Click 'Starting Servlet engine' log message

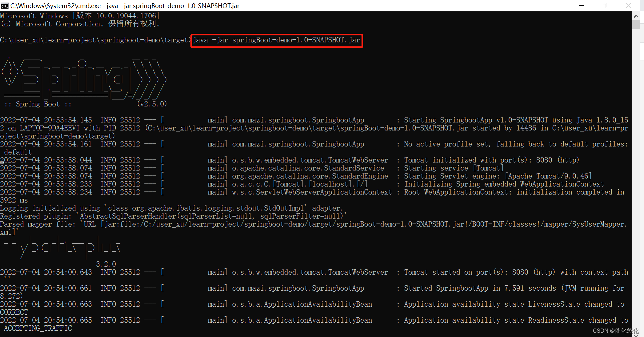click(x=498, y=176)
